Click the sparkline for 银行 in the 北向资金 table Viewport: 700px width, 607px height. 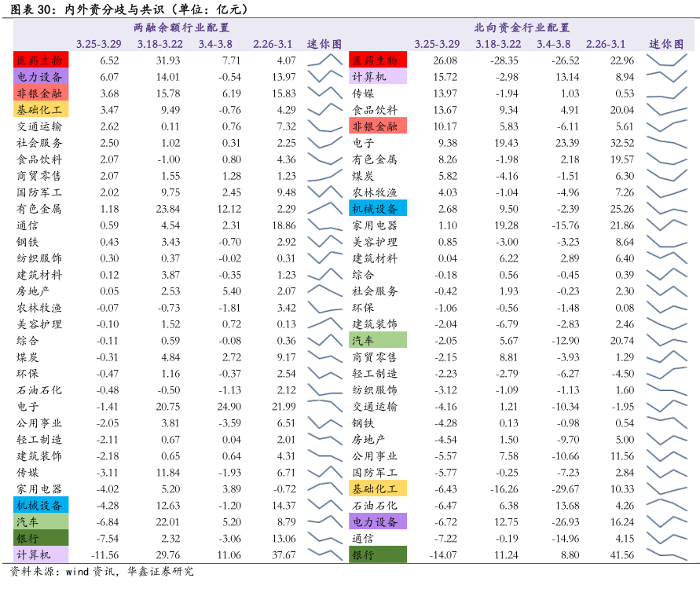pos(666,554)
